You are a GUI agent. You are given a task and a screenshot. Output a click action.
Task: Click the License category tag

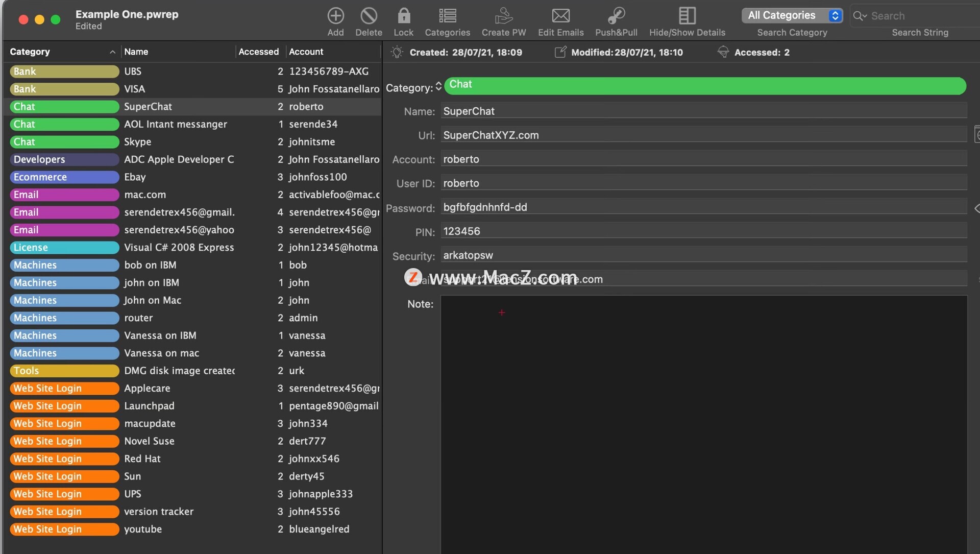pyautogui.click(x=64, y=248)
